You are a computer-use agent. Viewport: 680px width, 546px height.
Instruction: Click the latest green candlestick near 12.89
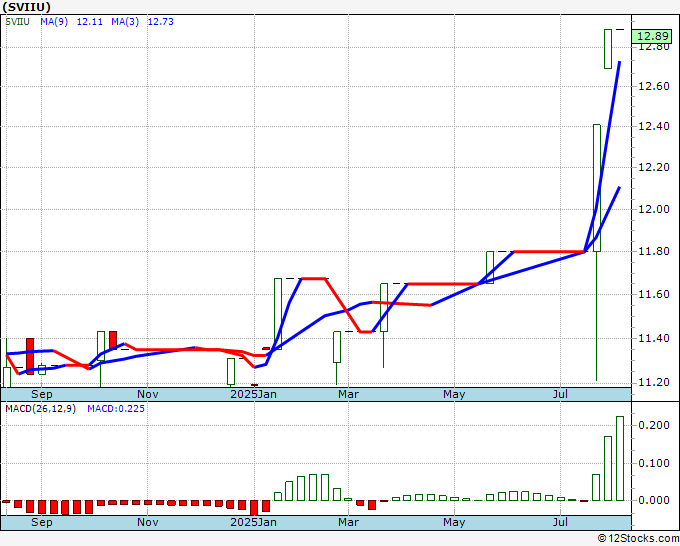click(608, 49)
